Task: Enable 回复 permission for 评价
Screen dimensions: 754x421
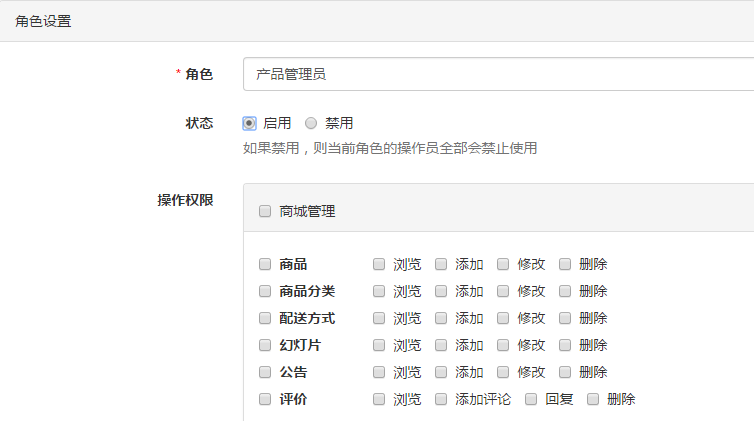Action: coord(531,399)
